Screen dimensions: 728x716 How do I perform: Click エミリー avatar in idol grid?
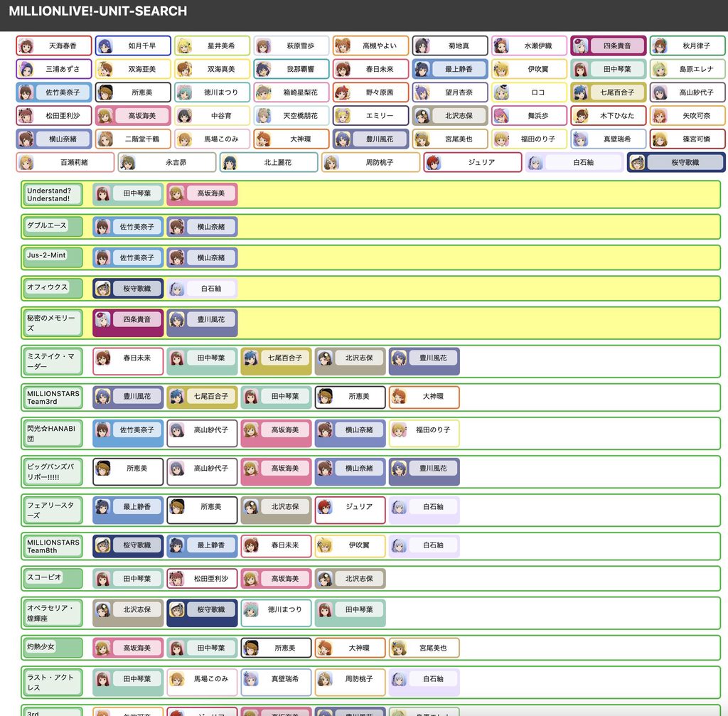pos(343,116)
